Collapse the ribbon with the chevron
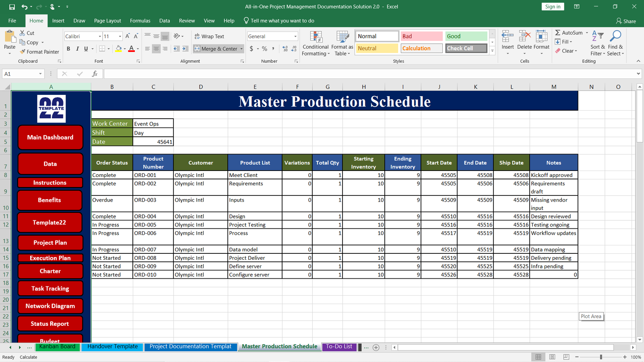644x362 pixels. (638, 61)
